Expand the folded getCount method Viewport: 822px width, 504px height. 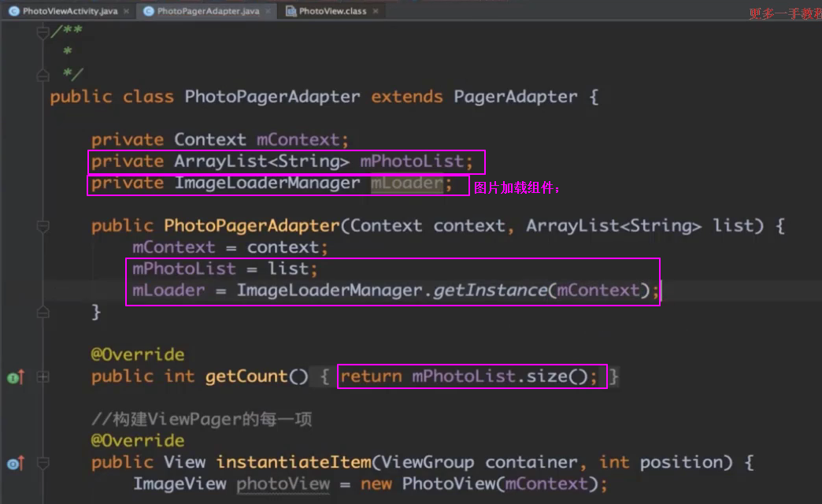43,376
